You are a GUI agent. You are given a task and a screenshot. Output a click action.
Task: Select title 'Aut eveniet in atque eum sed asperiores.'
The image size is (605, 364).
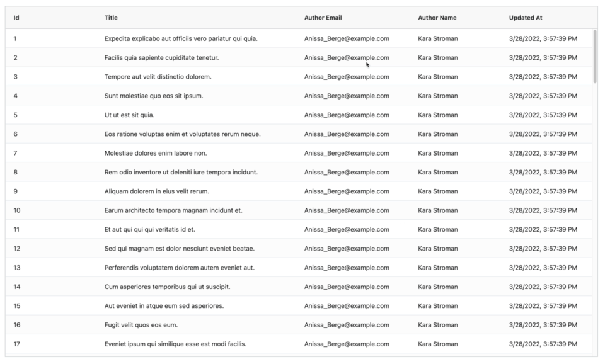coord(164,306)
